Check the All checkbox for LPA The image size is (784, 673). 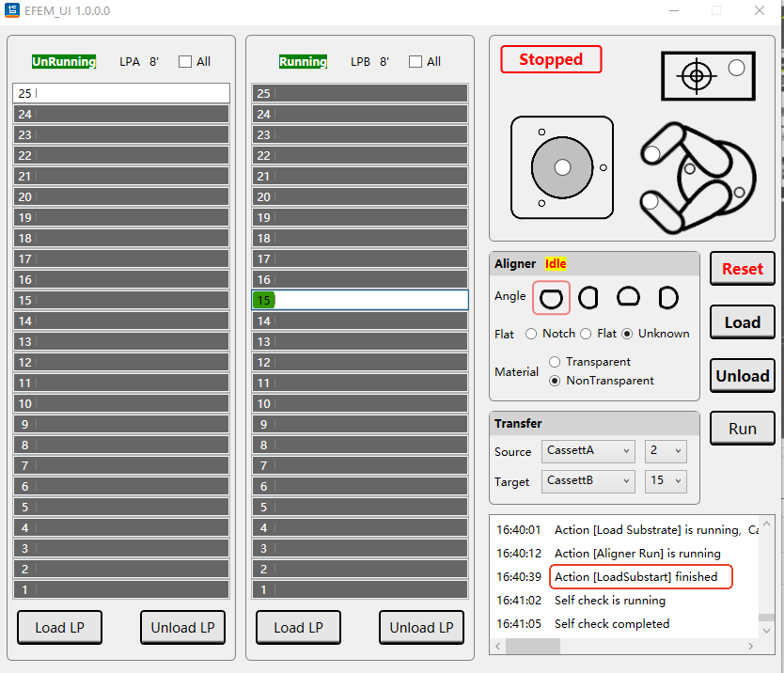(185, 62)
